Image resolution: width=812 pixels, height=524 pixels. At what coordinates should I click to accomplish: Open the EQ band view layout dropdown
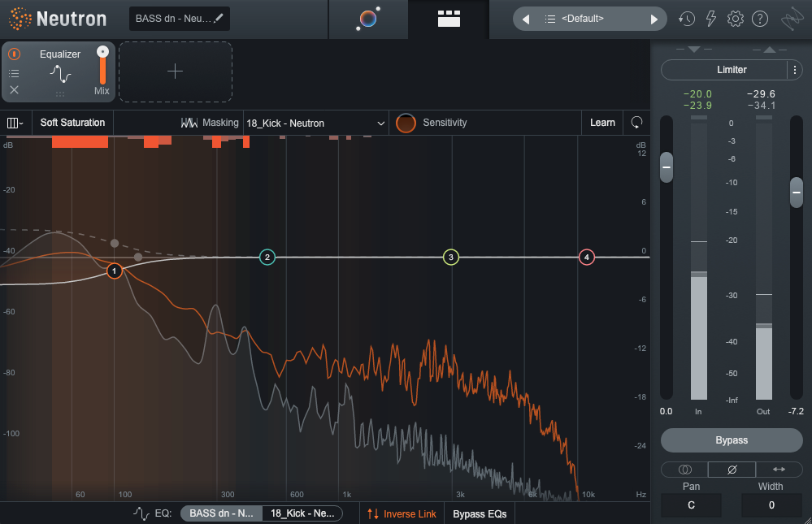[15, 123]
